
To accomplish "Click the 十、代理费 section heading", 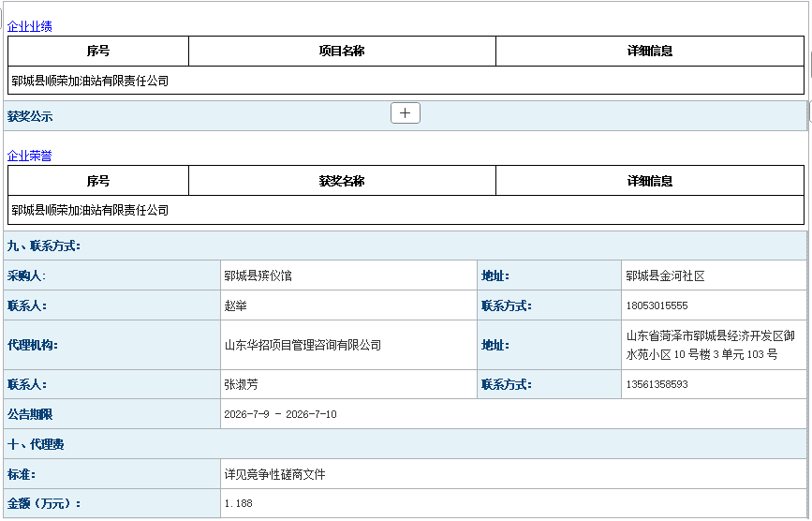I will click(36, 444).
